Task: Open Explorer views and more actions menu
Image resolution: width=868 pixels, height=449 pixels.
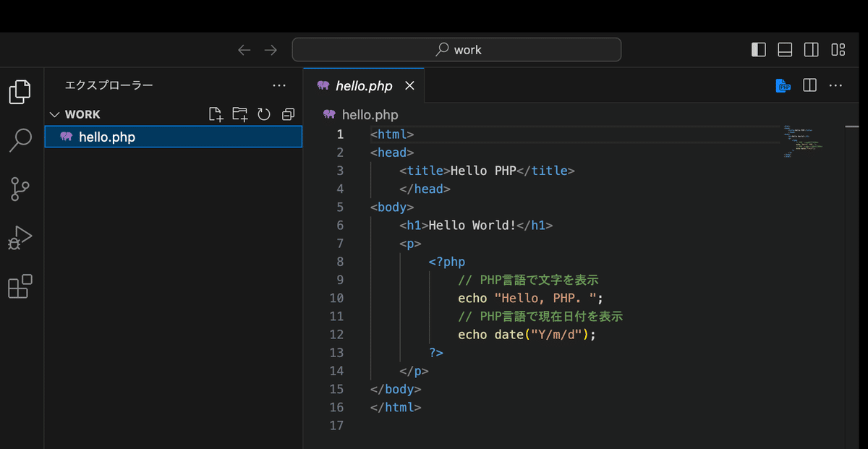Action: point(279,85)
